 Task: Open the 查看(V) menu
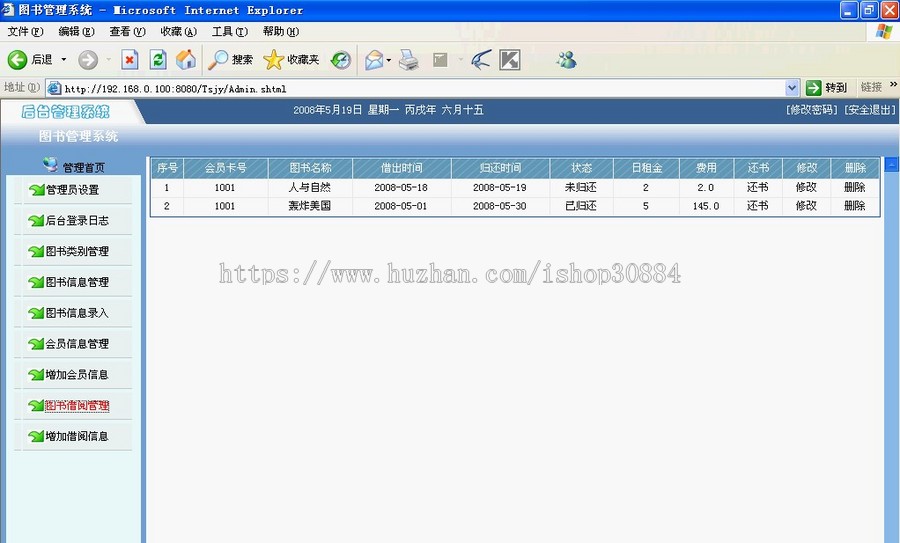(127, 32)
